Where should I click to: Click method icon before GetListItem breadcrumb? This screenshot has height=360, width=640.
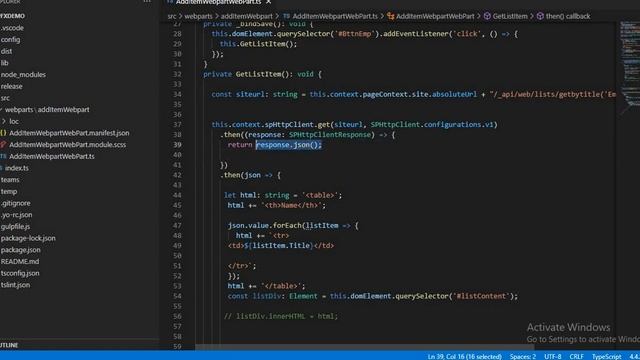487,16
